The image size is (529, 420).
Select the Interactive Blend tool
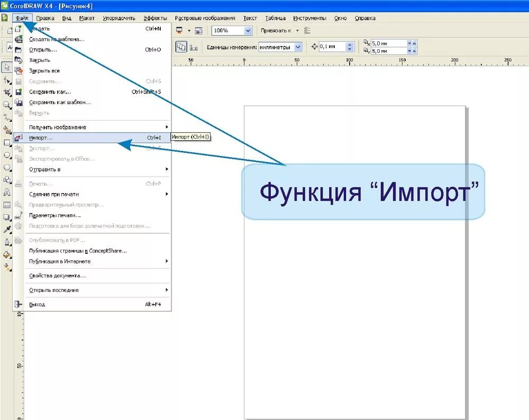[x=7, y=217]
